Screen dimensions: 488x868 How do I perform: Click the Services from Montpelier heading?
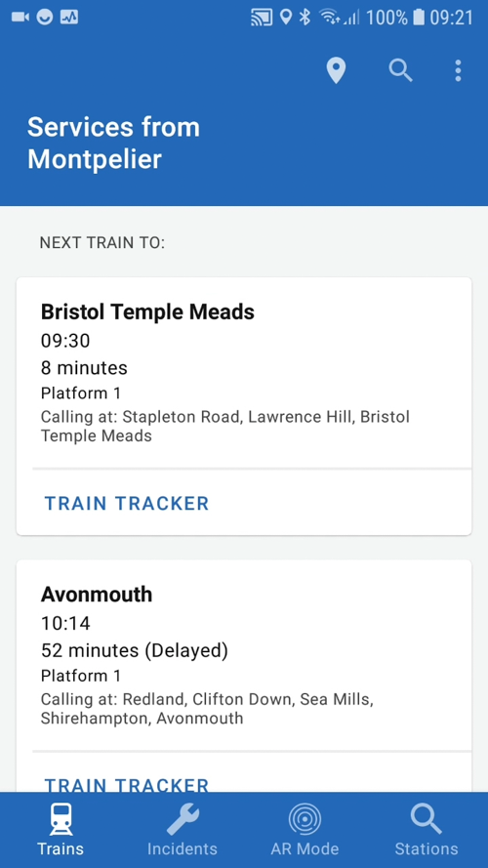click(113, 143)
